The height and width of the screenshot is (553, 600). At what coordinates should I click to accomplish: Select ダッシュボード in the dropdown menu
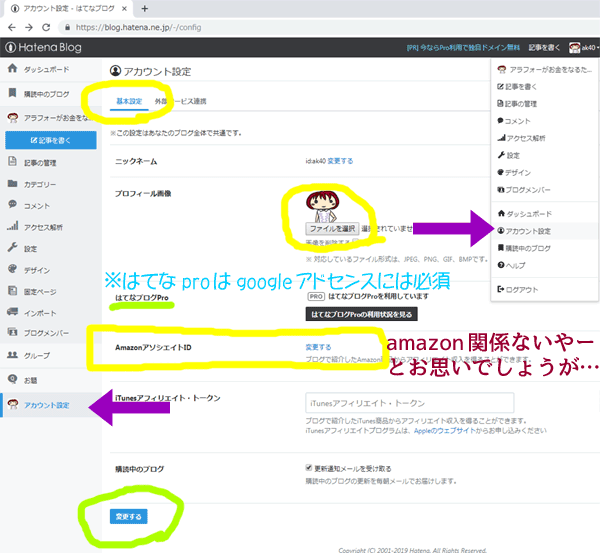click(545, 214)
